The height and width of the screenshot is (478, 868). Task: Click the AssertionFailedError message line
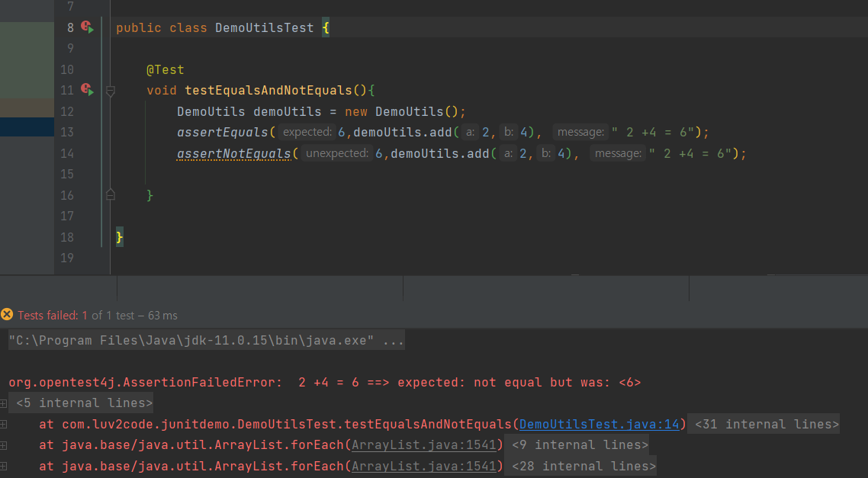[x=324, y=382]
